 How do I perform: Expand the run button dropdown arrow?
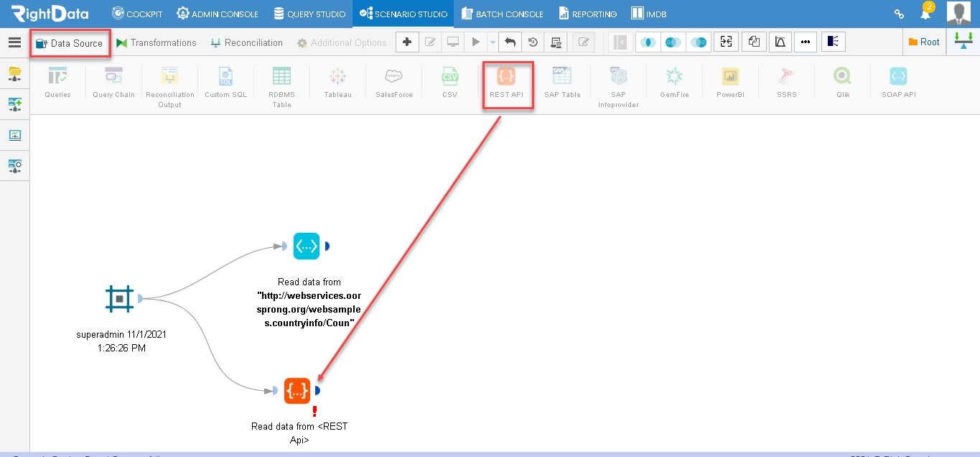pyautogui.click(x=493, y=42)
